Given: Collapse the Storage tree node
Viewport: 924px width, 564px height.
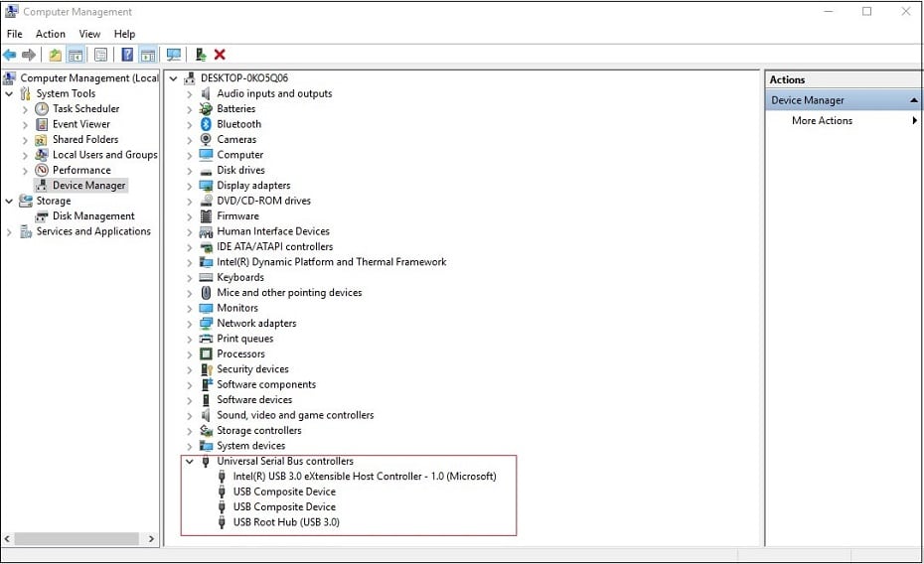Looking at the screenshot, I should [9, 201].
